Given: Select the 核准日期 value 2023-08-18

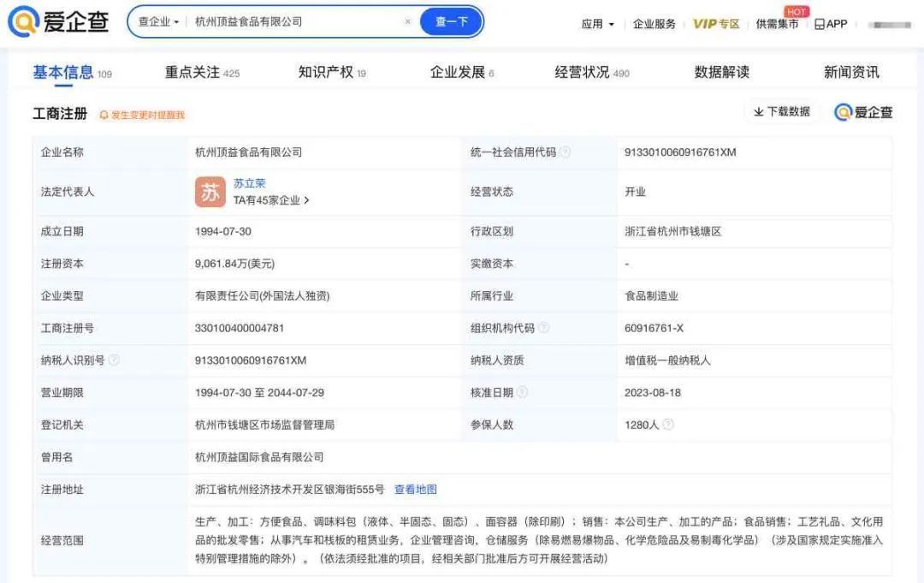Looking at the screenshot, I should click(x=652, y=392).
